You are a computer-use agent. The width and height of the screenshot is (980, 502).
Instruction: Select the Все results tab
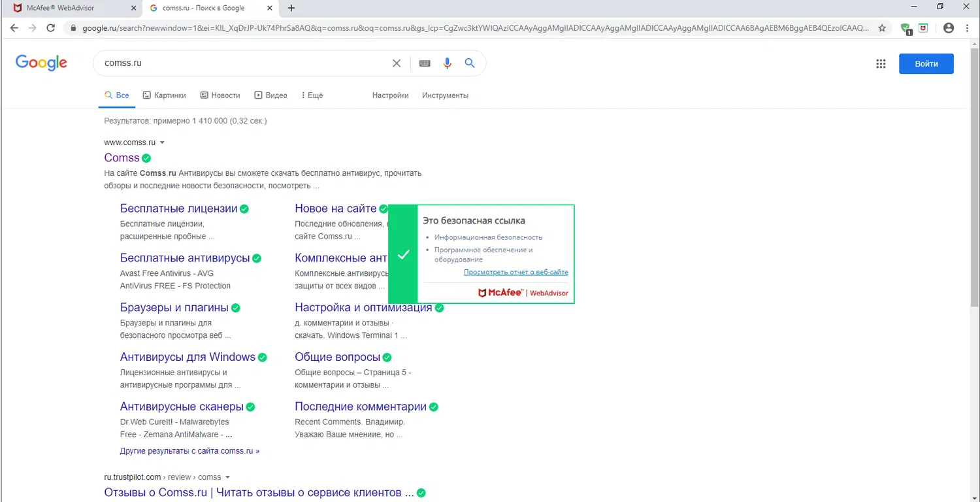117,95
